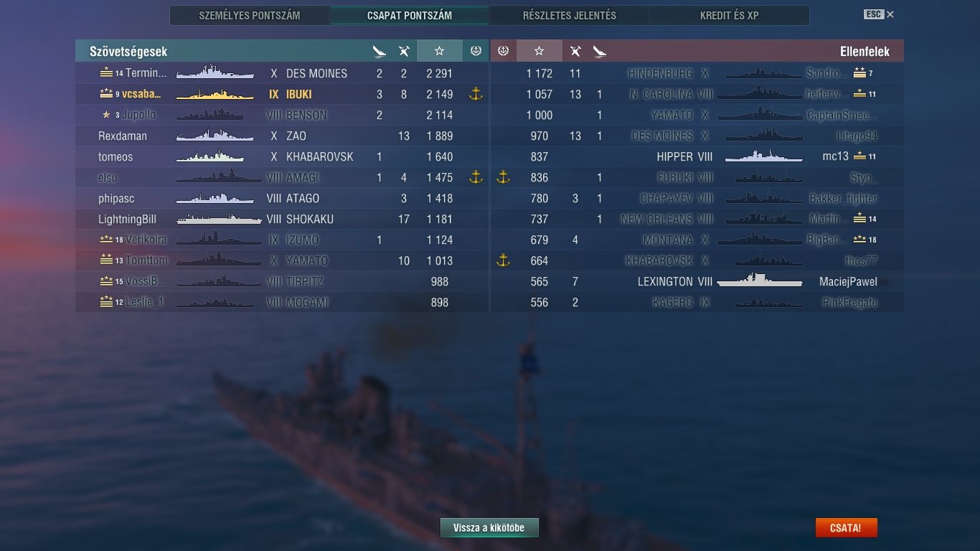This screenshot has width=980, height=551.
Task: Switch to Részletes Jelentés tab
Action: pos(570,15)
